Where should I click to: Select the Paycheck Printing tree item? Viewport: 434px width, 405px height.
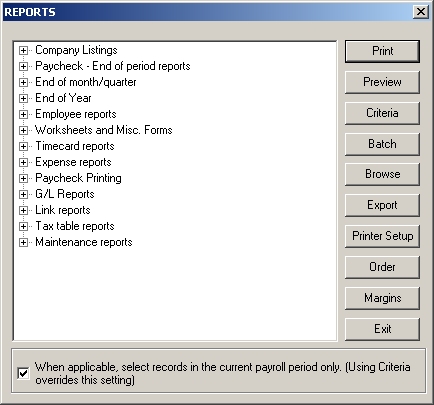pos(78,178)
